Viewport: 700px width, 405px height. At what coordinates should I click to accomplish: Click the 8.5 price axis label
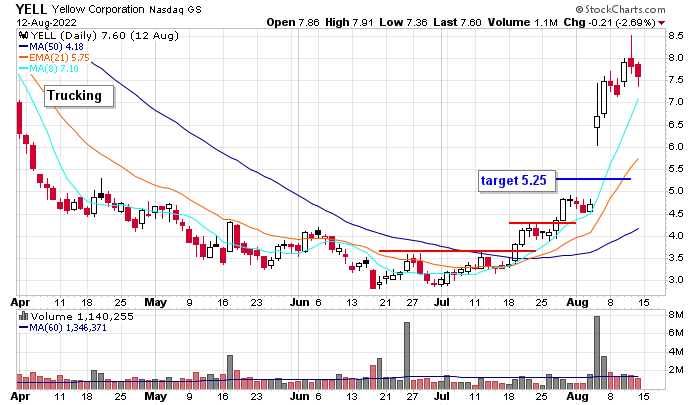click(x=676, y=36)
